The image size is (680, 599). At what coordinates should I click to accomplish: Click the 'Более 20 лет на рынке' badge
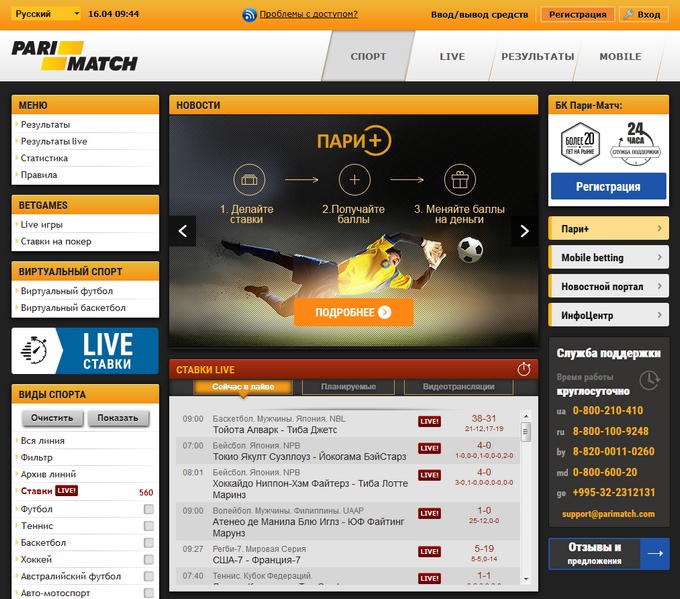pyautogui.click(x=580, y=144)
